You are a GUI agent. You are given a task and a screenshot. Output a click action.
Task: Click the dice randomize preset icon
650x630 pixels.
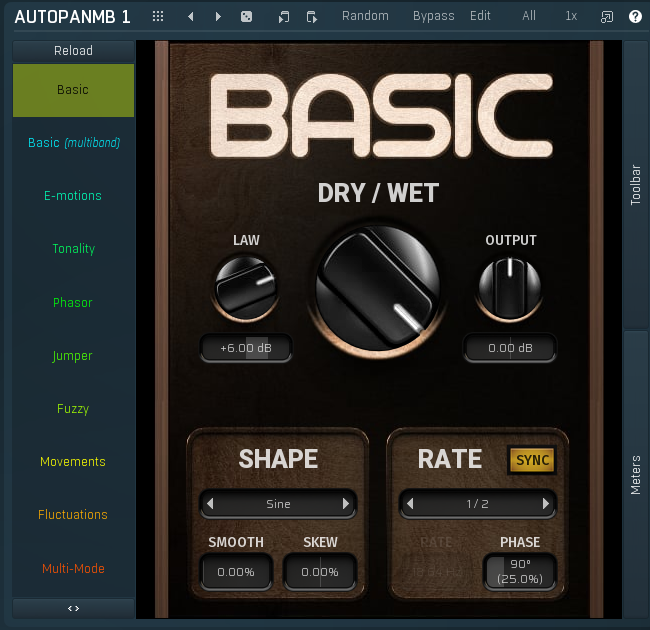point(247,16)
